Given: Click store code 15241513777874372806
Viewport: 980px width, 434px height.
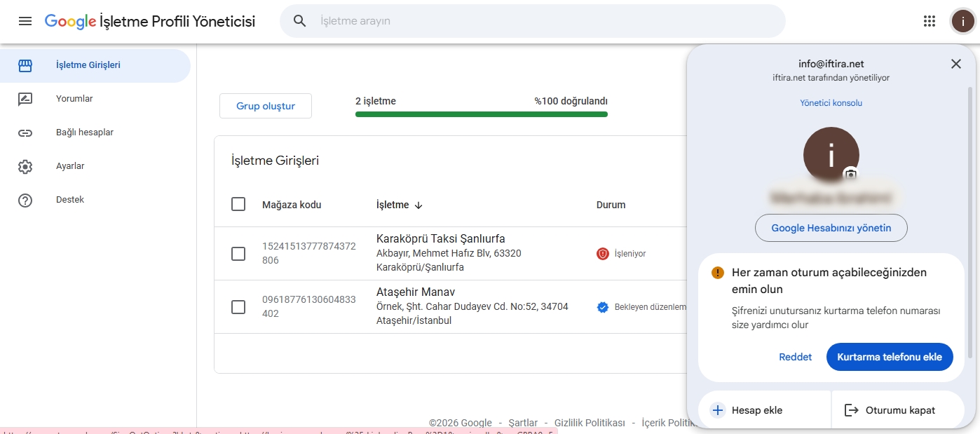Looking at the screenshot, I should tap(309, 253).
